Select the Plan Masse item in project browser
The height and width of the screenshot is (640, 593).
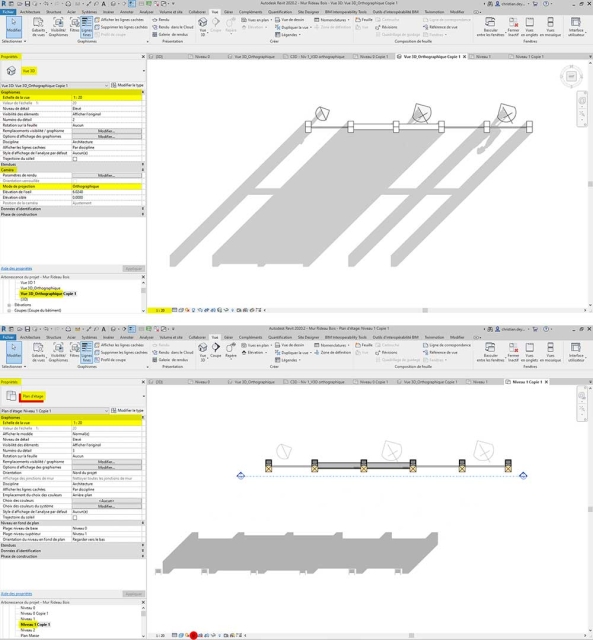coord(30,636)
